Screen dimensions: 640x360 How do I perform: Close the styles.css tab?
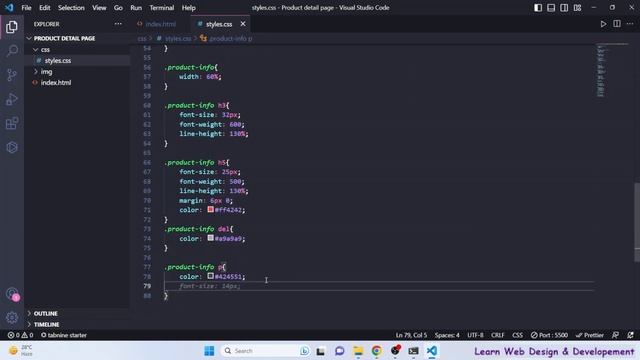click(243, 24)
